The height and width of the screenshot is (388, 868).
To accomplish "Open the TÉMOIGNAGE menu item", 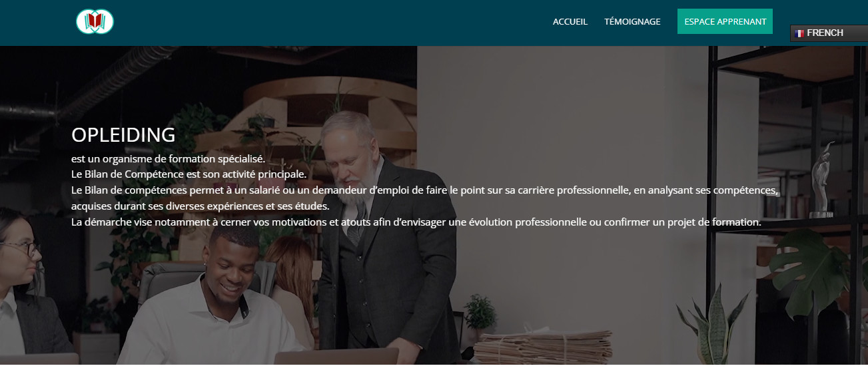I will tap(632, 21).
